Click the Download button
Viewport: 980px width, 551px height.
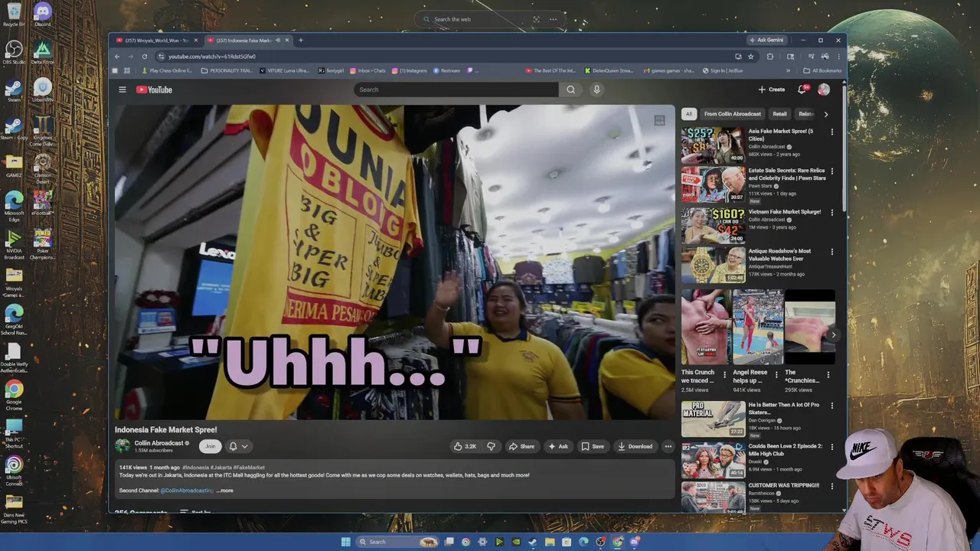click(635, 446)
